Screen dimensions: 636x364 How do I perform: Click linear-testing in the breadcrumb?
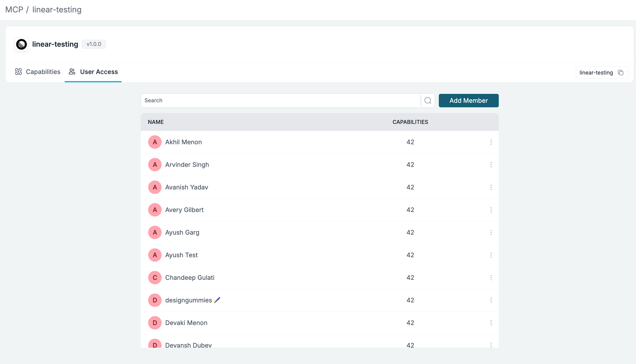pyautogui.click(x=57, y=9)
